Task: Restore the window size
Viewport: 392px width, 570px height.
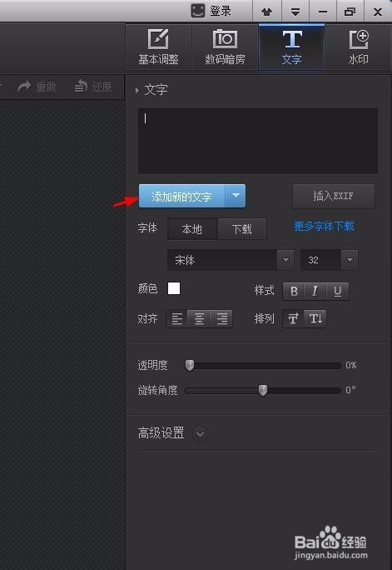Action: pyautogui.click(x=350, y=12)
